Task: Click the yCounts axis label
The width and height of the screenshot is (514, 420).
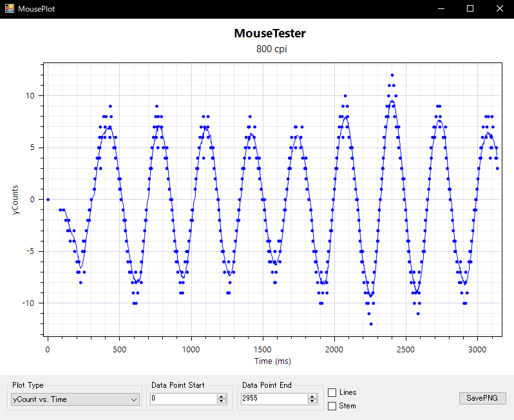Action: pos(15,200)
